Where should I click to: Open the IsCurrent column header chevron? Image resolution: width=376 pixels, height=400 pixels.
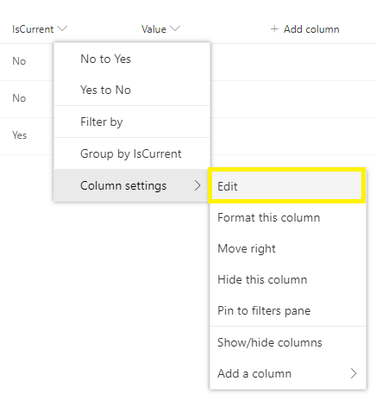(62, 29)
